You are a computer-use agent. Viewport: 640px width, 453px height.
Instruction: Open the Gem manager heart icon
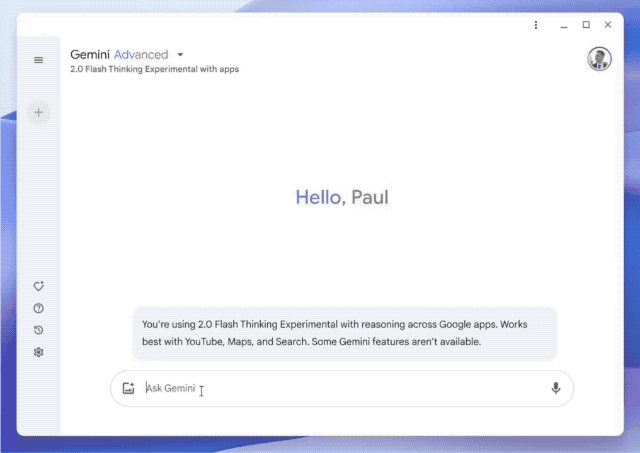coord(39,286)
